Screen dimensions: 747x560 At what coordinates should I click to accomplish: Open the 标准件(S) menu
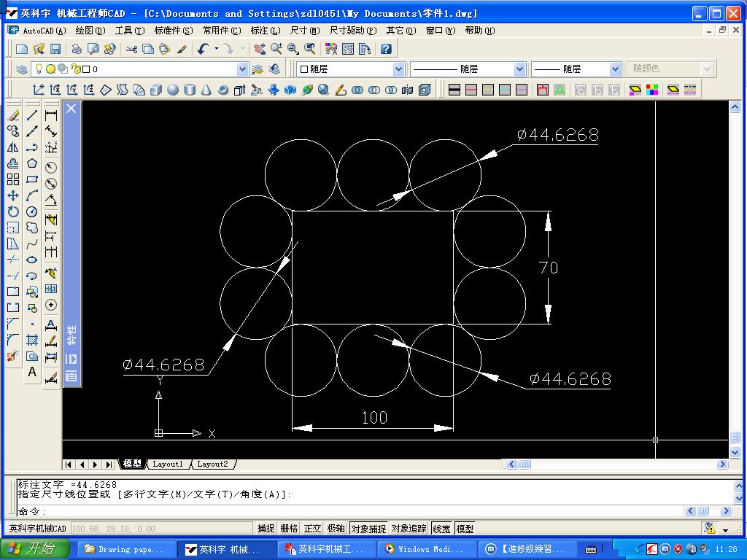tap(174, 31)
